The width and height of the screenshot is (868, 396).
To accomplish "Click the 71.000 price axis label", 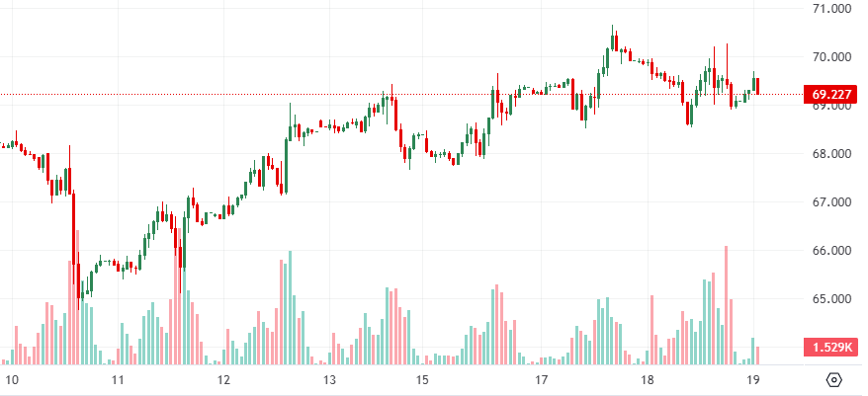I will [x=831, y=9].
